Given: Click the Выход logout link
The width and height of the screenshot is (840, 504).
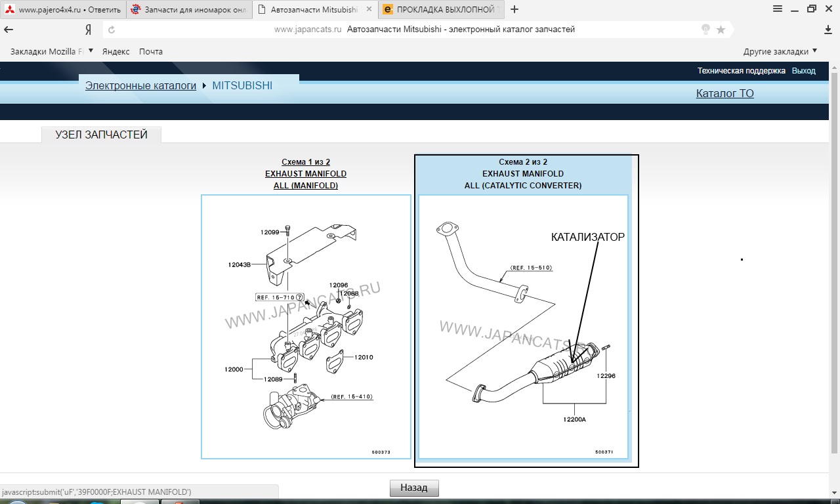Looking at the screenshot, I should 803,71.
